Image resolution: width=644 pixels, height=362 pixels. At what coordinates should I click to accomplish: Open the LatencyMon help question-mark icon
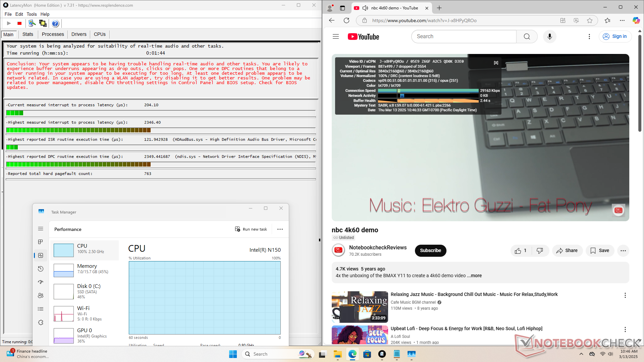(x=55, y=23)
